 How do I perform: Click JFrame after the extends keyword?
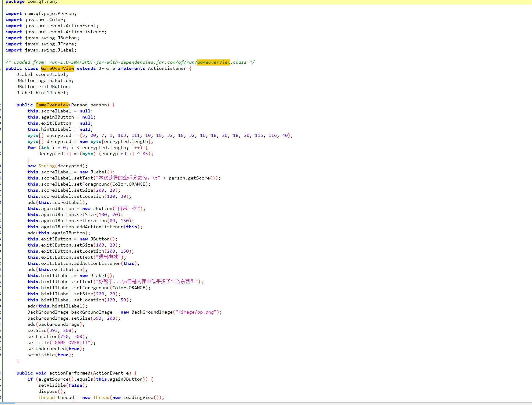click(107, 68)
